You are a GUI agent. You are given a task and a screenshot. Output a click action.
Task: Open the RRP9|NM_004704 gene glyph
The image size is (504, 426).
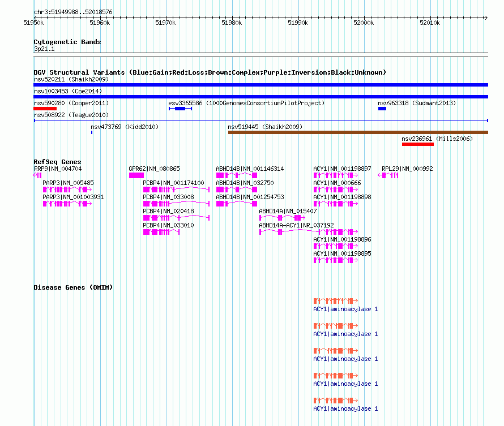coord(37,175)
